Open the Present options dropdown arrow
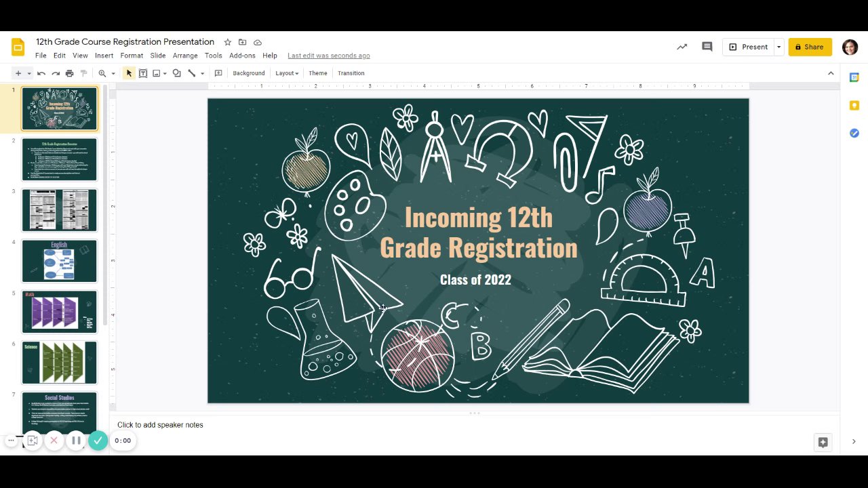This screenshot has height=488, width=868. click(x=778, y=47)
